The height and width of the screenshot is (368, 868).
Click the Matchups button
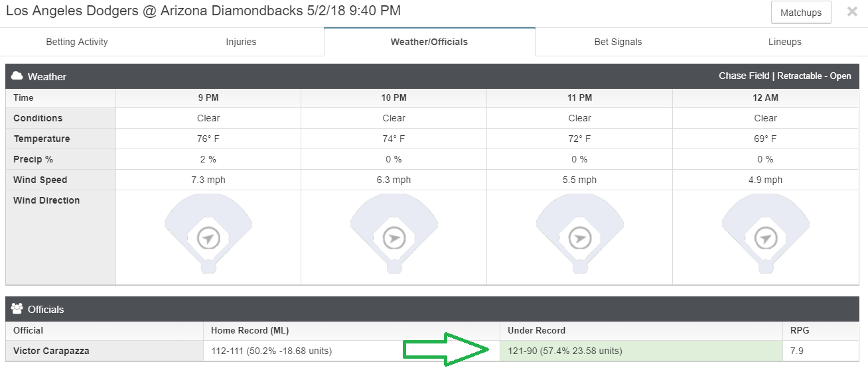801,13
